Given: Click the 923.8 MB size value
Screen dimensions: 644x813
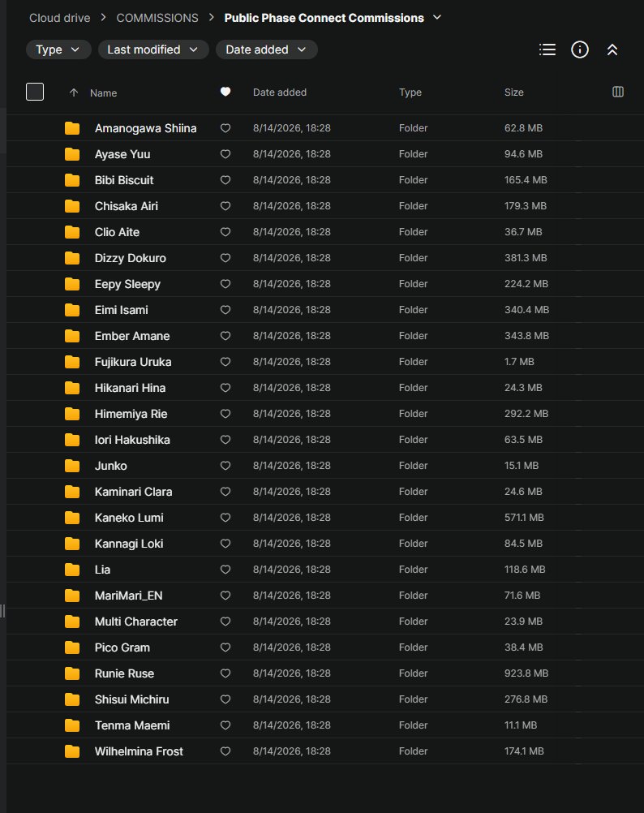Looking at the screenshot, I should click(526, 673).
